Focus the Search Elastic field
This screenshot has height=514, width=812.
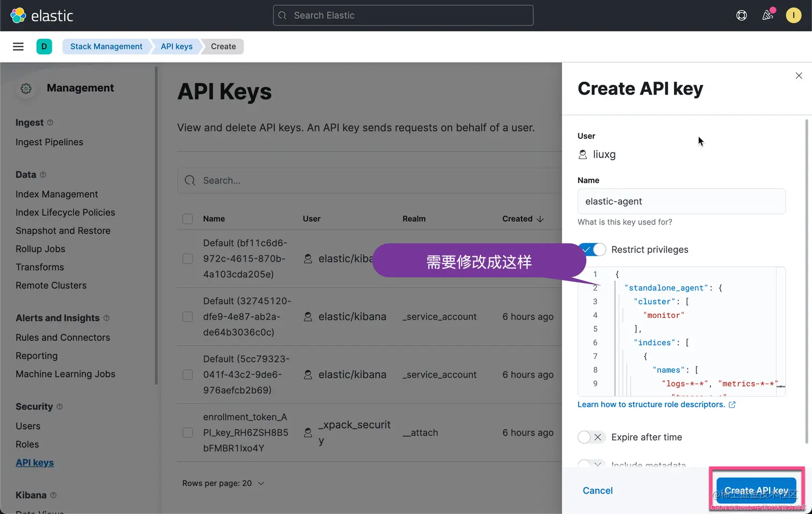(403, 16)
